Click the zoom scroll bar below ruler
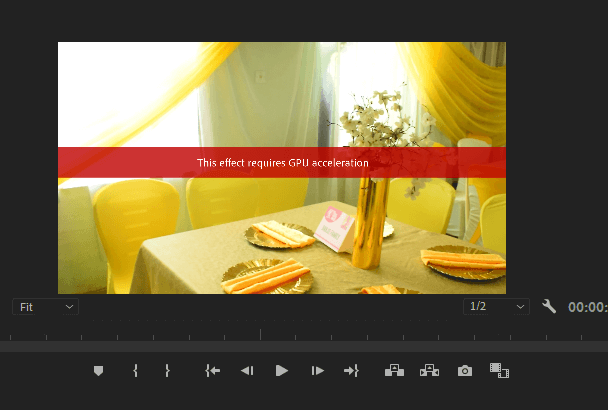This screenshot has width=608, height=410. coord(304,346)
